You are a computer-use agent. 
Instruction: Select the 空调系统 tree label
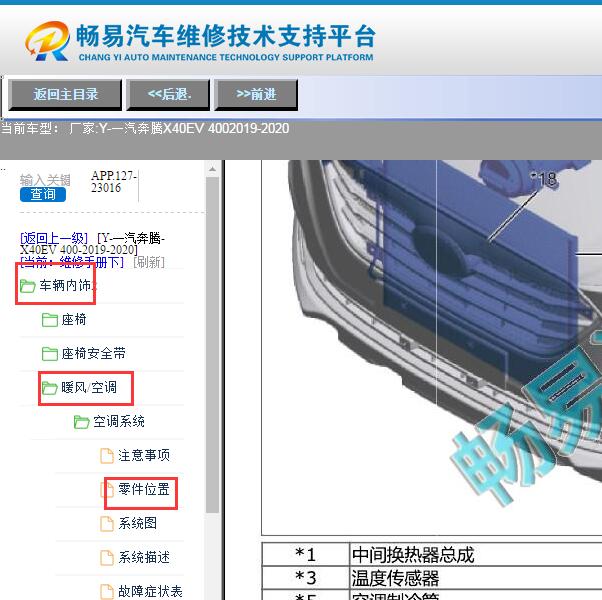(119, 421)
